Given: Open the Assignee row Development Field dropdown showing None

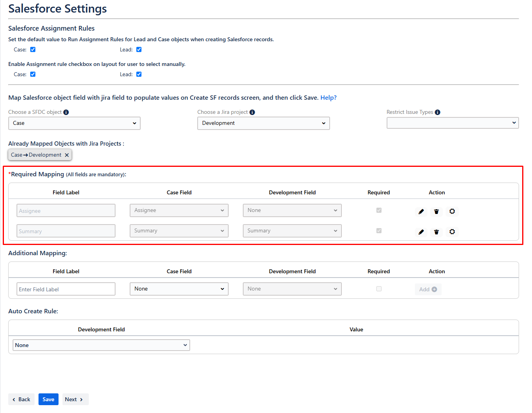Looking at the screenshot, I should point(292,210).
